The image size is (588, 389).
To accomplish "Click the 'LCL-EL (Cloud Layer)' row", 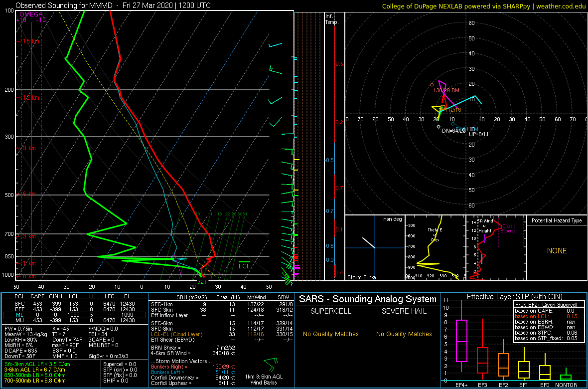I will point(222,334).
